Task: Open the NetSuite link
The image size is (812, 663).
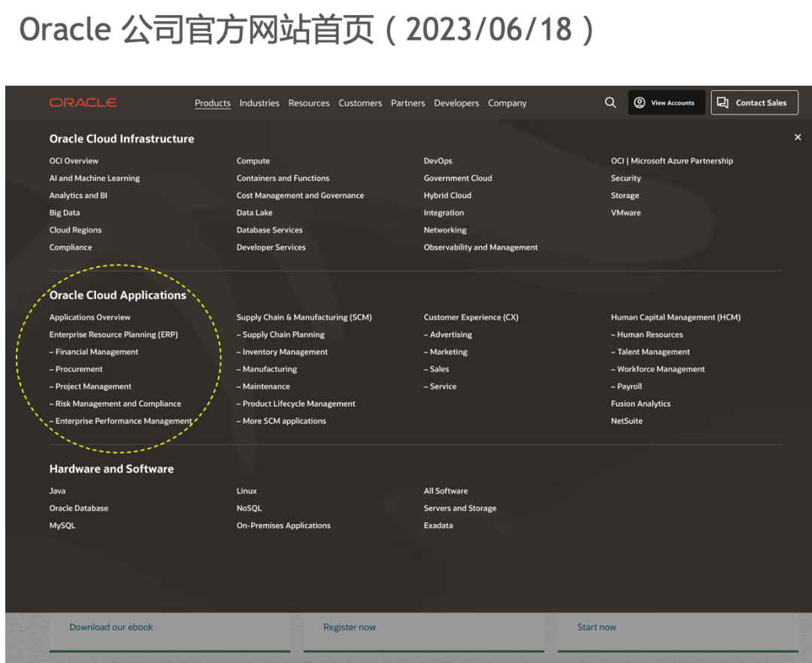Action: pyautogui.click(x=627, y=421)
